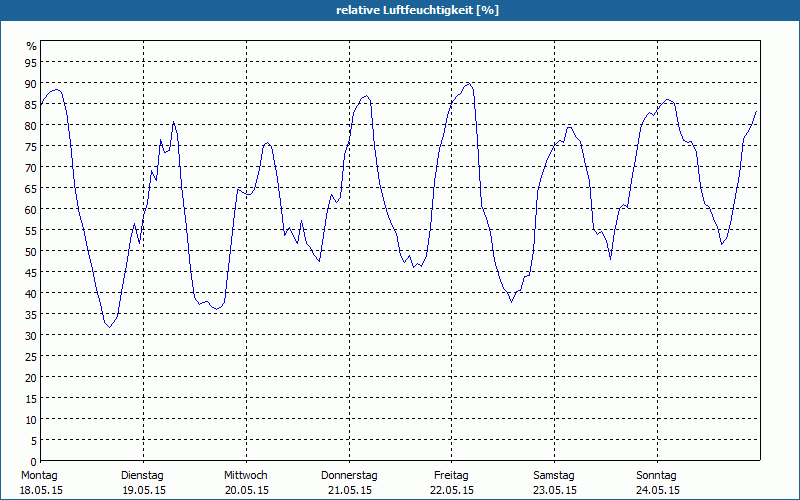
Task: Select the date "21.05.15"
Action: click(349, 490)
